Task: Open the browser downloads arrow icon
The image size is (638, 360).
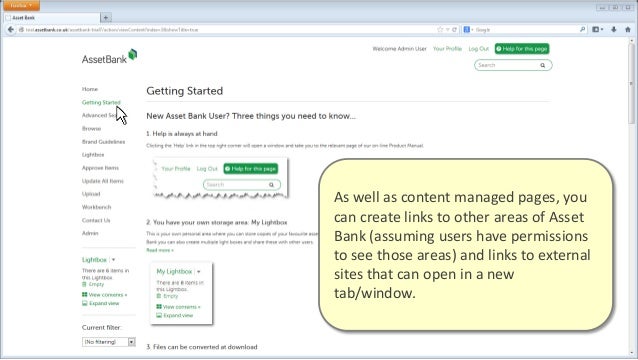Action: [x=614, y=29]
